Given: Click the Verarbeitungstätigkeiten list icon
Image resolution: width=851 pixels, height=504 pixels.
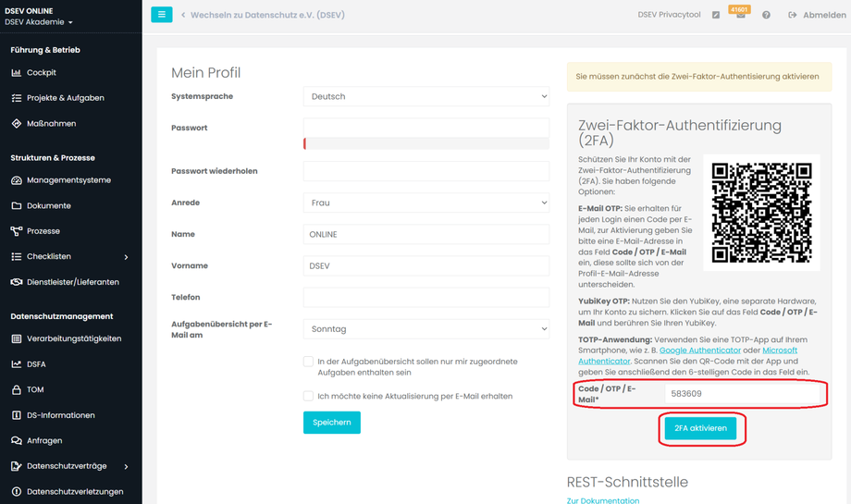Looking at the screenshot, I should point(17,338).
